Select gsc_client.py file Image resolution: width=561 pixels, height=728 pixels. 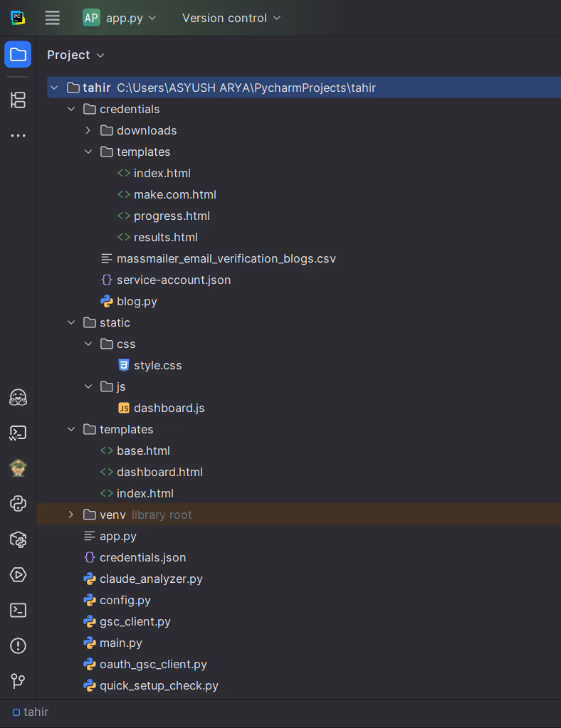[x=135, y=622]
